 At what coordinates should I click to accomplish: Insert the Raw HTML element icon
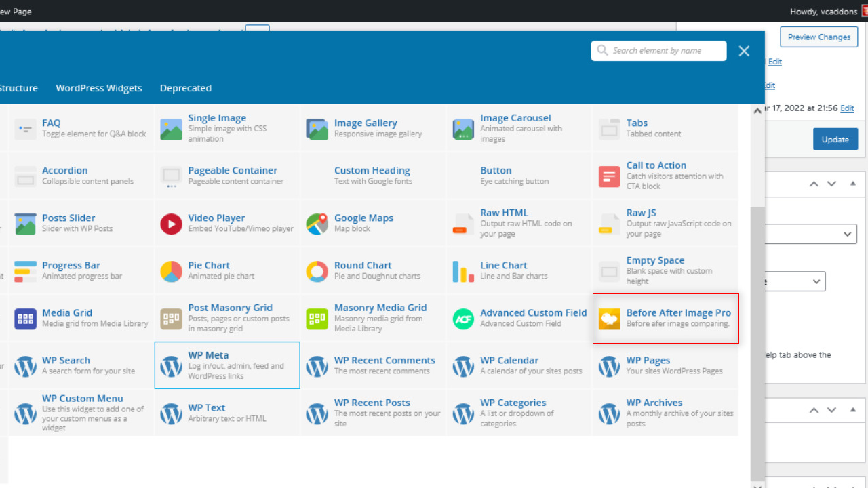pos(463,224)
